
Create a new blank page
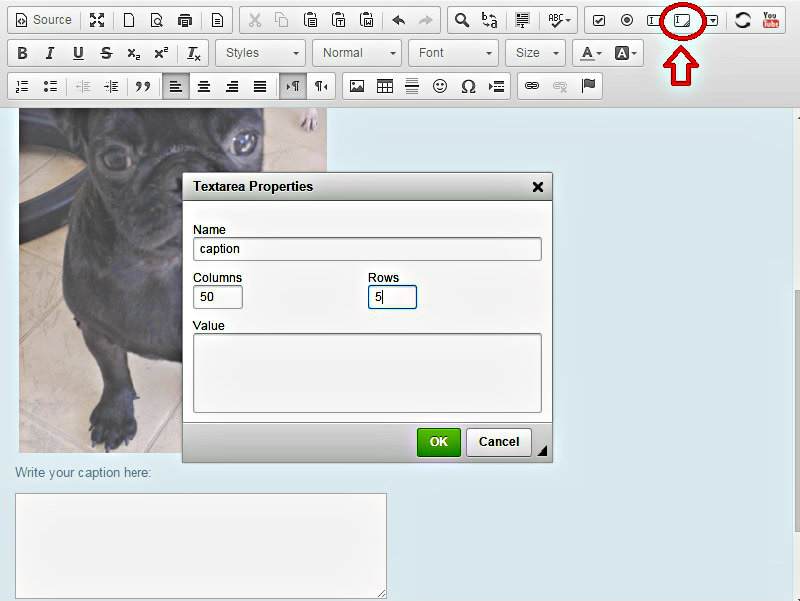point(129,20)
